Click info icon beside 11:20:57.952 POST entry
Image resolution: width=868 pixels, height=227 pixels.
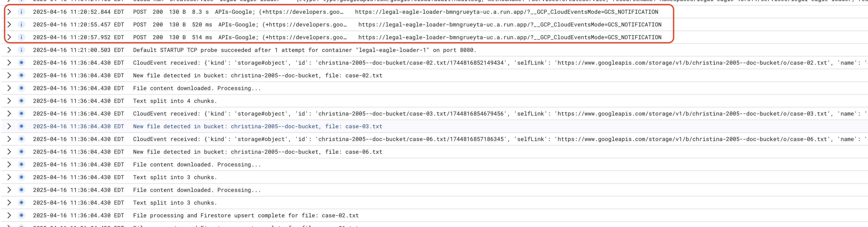click(21, 37)
